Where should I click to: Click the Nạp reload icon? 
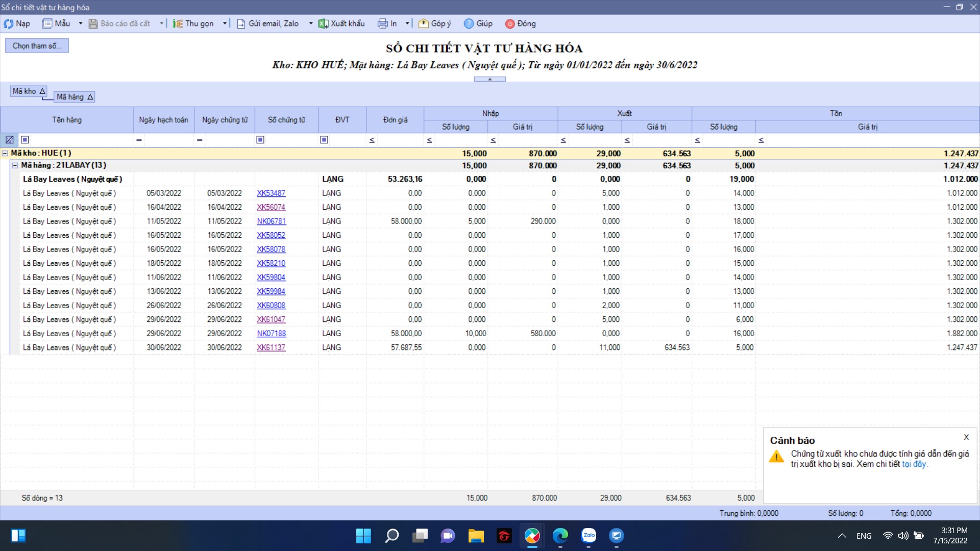pos(9,23)
